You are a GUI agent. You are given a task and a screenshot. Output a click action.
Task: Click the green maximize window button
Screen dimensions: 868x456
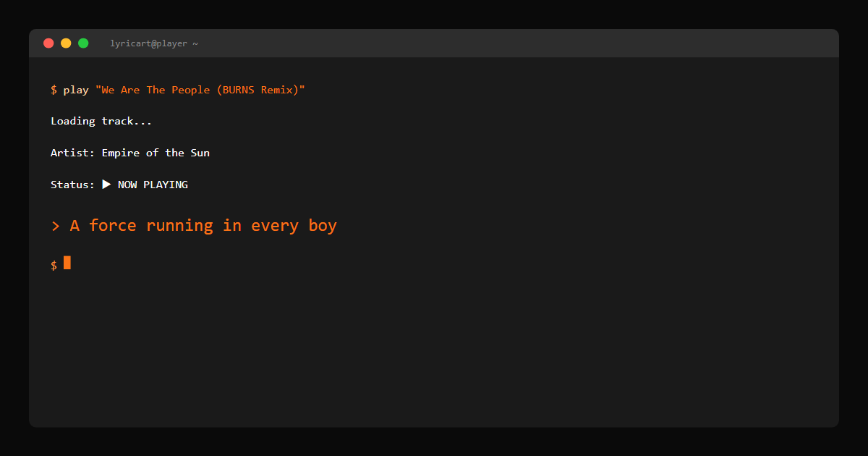(83, 43)
